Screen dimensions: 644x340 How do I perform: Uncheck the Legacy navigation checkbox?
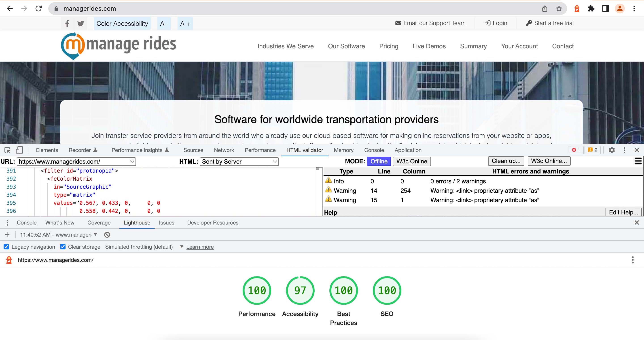tap(6, 247)
